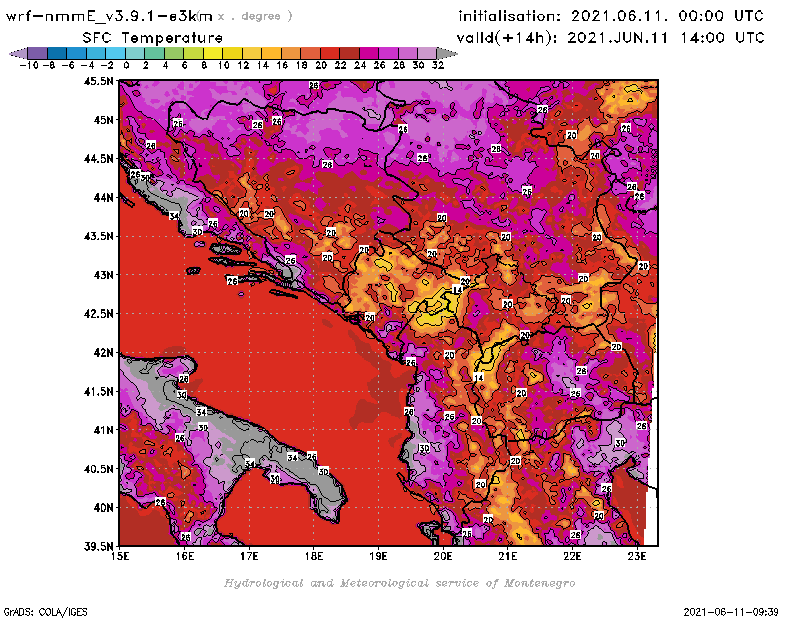Click the 39.5N latitude axis label
800x618 pixels.
98,547
